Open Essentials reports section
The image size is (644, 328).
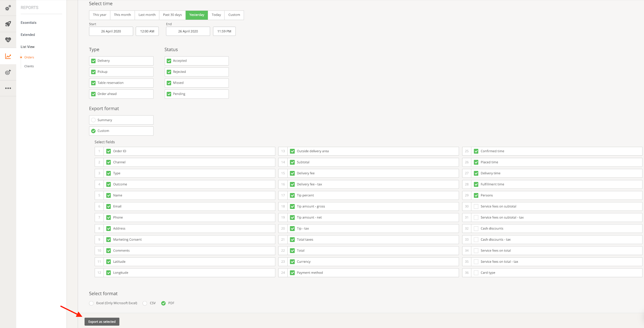click(29, 23)
